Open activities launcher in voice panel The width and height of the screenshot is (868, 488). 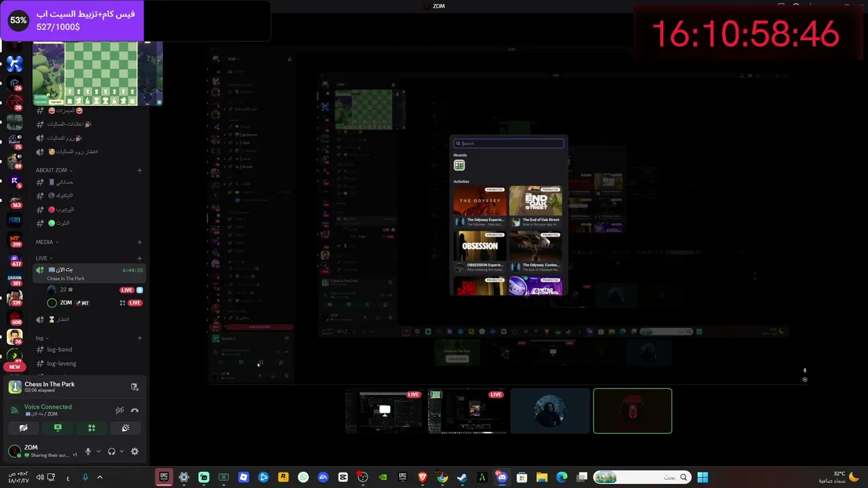[92, 428]
